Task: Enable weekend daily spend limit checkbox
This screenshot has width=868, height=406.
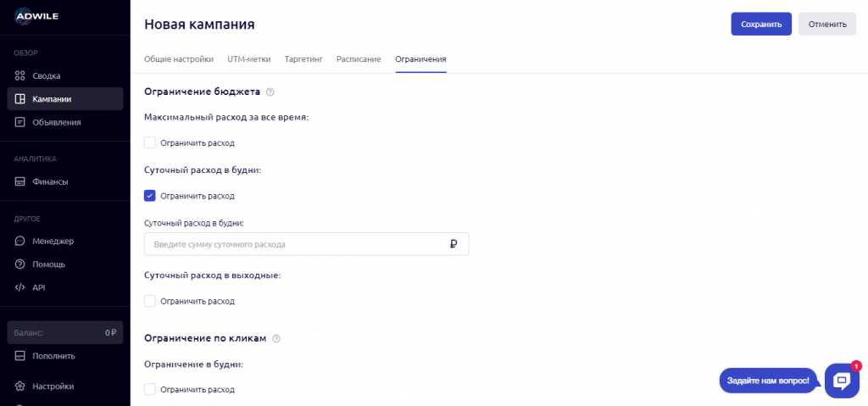Action: 150,301
